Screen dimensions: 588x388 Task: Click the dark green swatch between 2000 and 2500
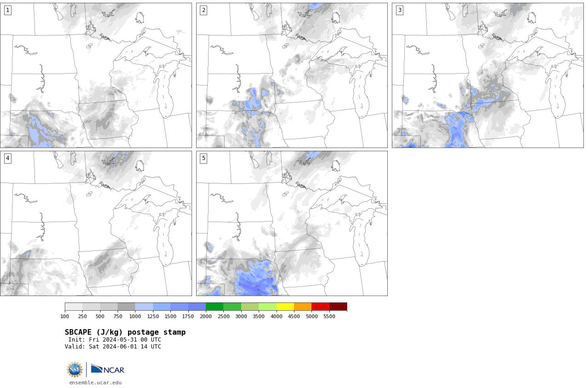[215, 307]
